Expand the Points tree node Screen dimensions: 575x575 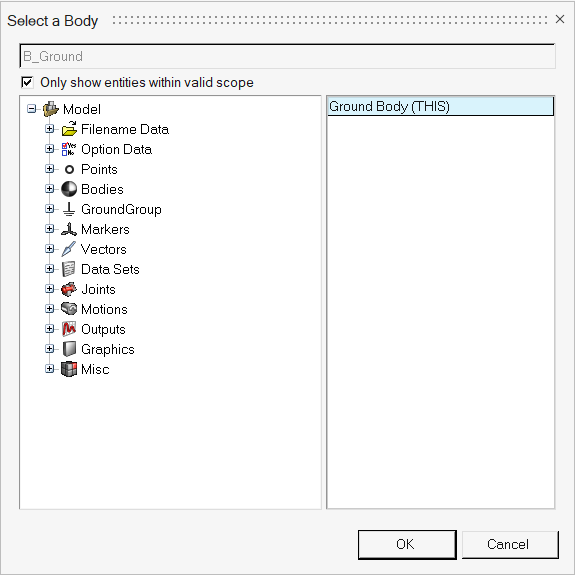click(50, 169)
